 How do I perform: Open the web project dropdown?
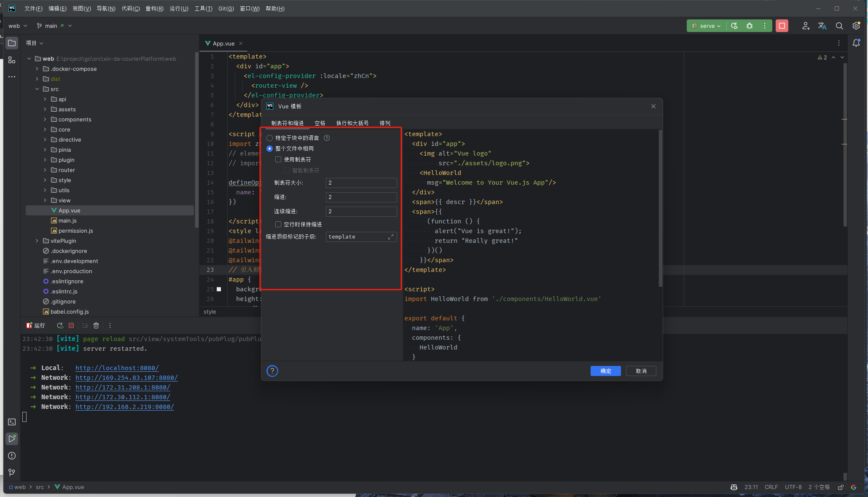point(18,26)
